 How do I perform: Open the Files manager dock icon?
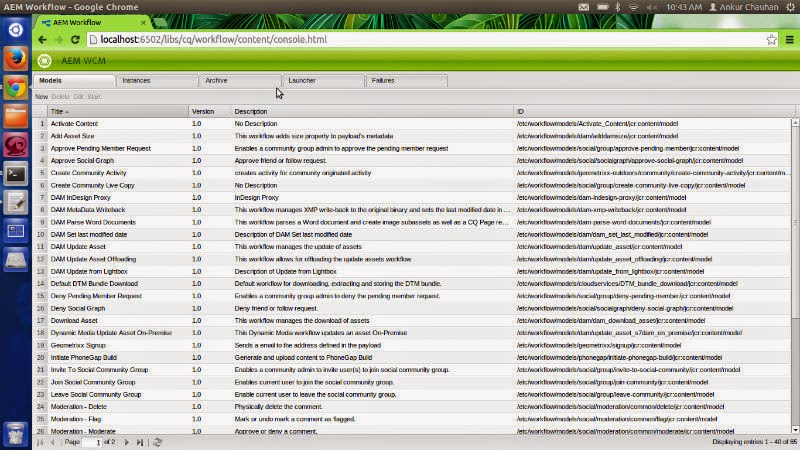pos(15,117)
